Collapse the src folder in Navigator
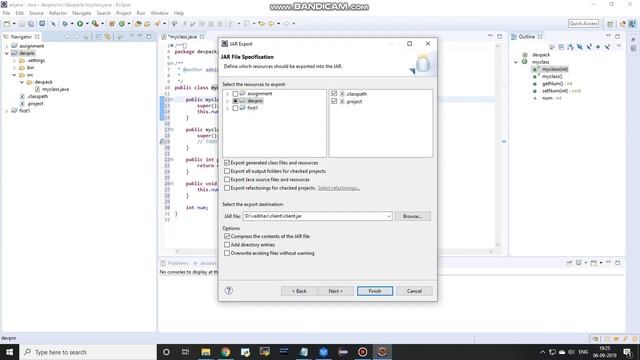640x360 pixels. pos(14,75)
